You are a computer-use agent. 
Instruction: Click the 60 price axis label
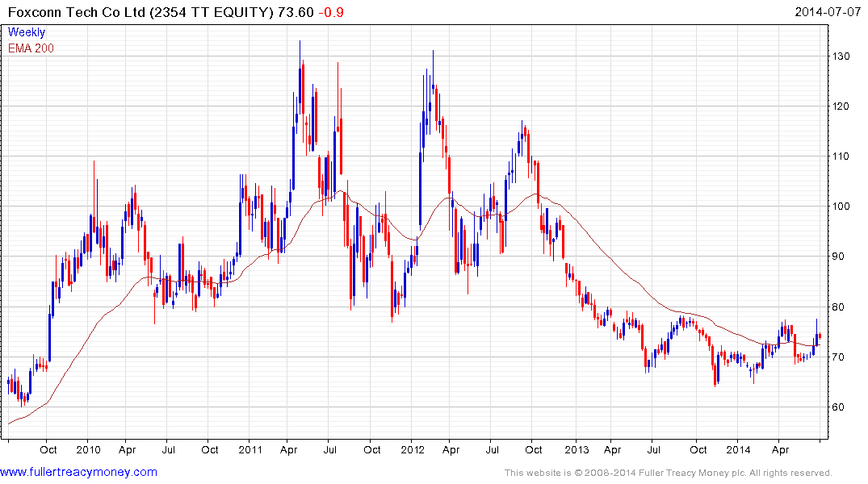[x=838, y=407]
